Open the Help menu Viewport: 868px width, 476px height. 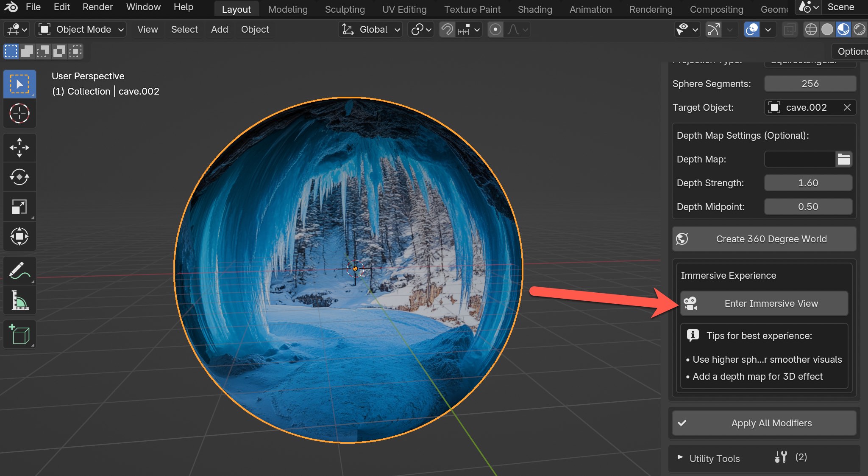(184, 7)
